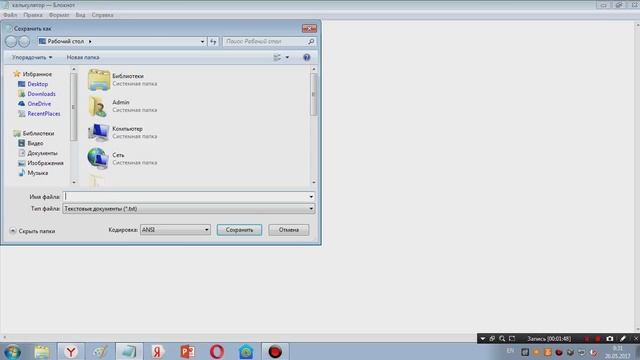Screen dimensions: 640x360
Task: Click the Сохранить button
Action: coord(239,230)
